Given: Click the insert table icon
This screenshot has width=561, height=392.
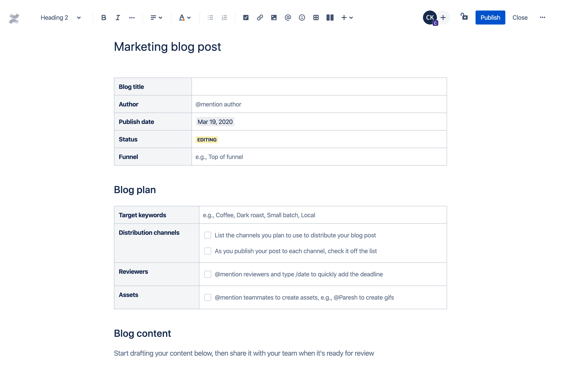Looking at the screenshot, I should pos(316,18).
